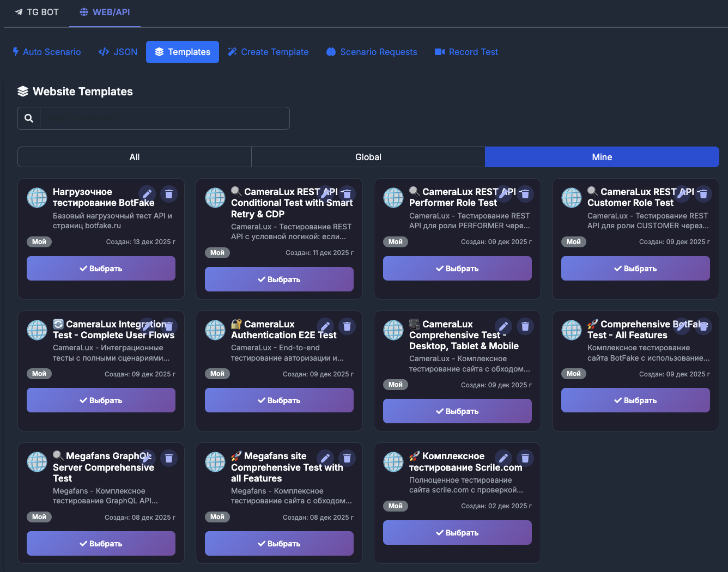Viewport: 728px width, 572px height.
Task: Click the template search input field
Action: click(163, 118)
